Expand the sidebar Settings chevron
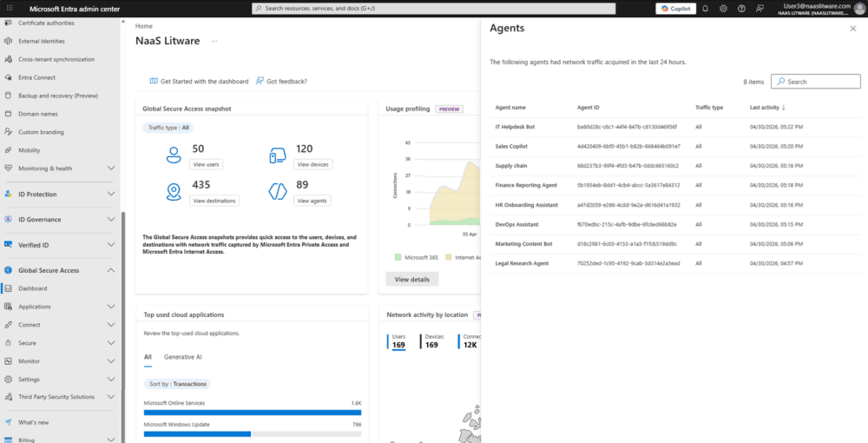 coord(111,380)
